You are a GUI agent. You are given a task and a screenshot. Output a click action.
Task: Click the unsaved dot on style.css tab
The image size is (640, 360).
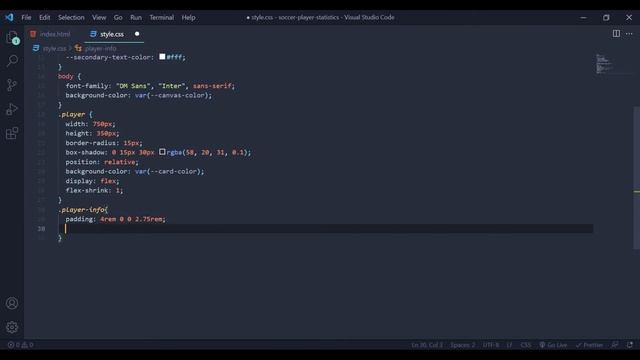(137, 34)
